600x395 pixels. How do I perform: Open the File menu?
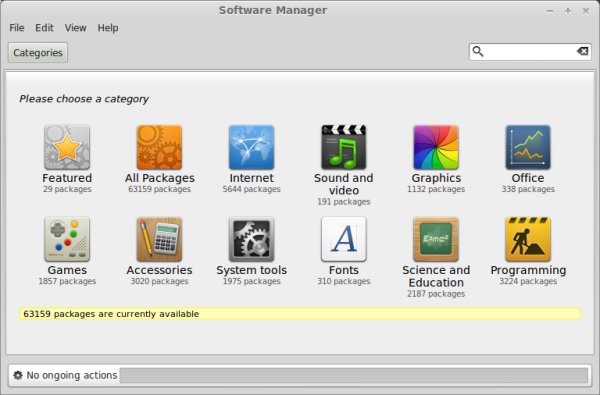coord(17,28)
